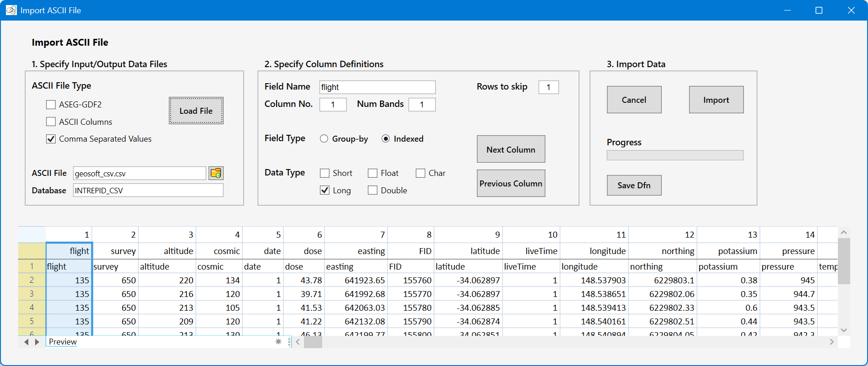Image resolution: width=868 pixels, height=366 pixels.
Task: Tick the ASCII Columns checkbox
Action: (51, 122)
